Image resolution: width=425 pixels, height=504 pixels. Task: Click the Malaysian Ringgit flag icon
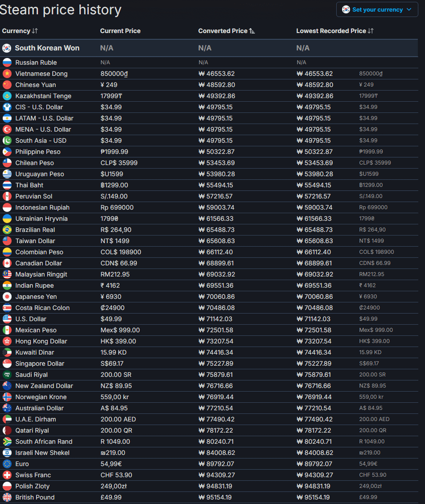[7, 274]
